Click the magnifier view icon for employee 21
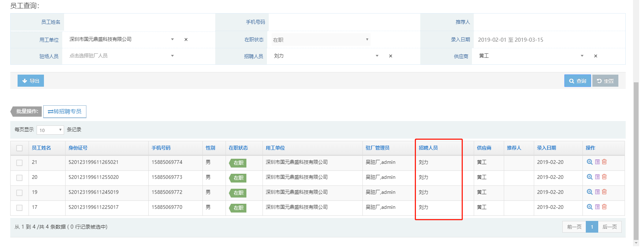 tap(589, 162)
